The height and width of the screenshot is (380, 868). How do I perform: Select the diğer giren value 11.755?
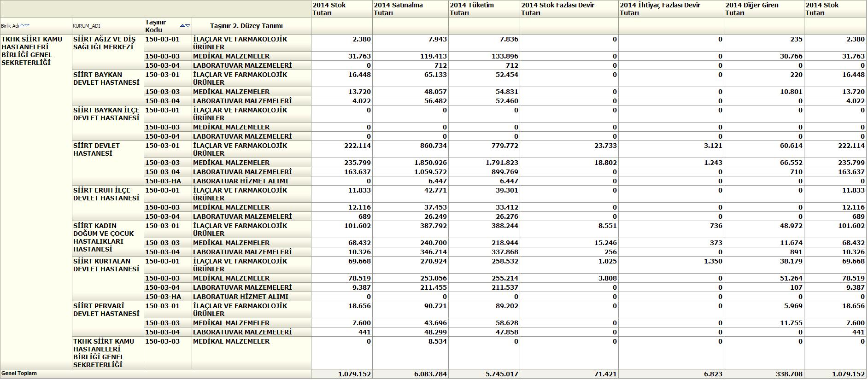point(791,323)
